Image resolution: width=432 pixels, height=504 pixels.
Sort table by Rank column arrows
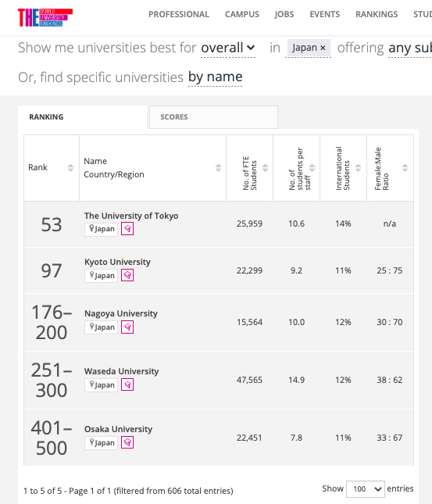[x=71, y=168]
